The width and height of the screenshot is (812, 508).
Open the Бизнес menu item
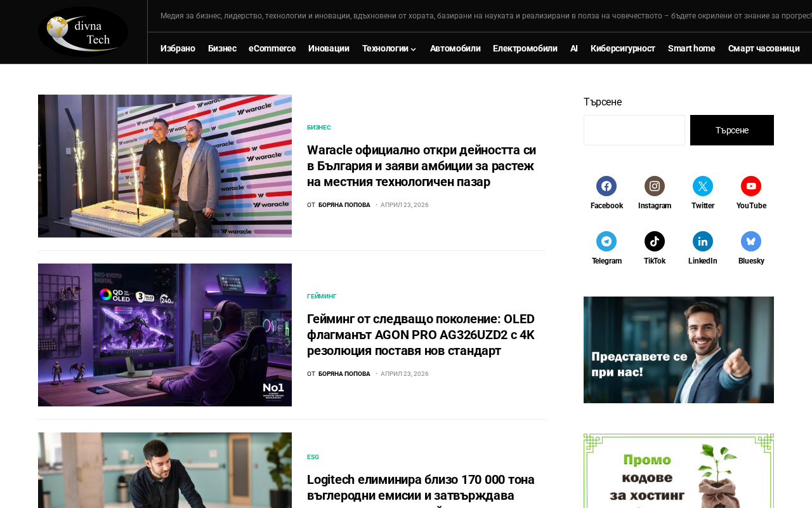[x=222, y=48]
